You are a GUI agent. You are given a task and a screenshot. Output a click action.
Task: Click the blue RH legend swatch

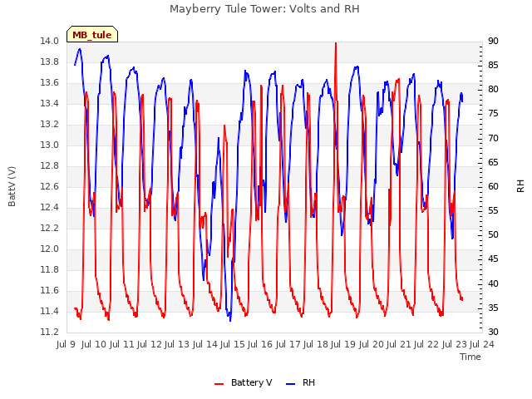(x=290, y=384)
